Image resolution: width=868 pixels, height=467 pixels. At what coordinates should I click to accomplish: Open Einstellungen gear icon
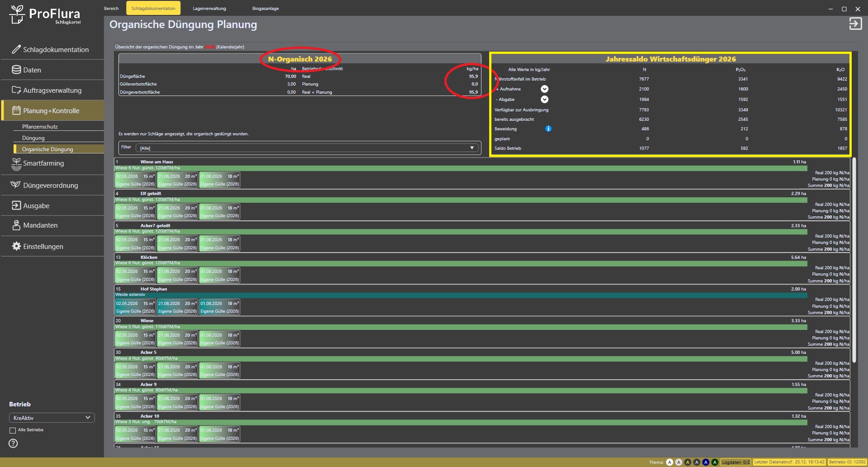pyautogui.click(x=16, y=246)
